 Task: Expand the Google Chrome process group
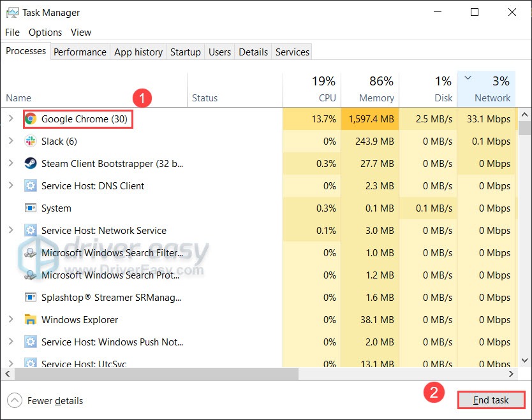(x=11, y=119)
